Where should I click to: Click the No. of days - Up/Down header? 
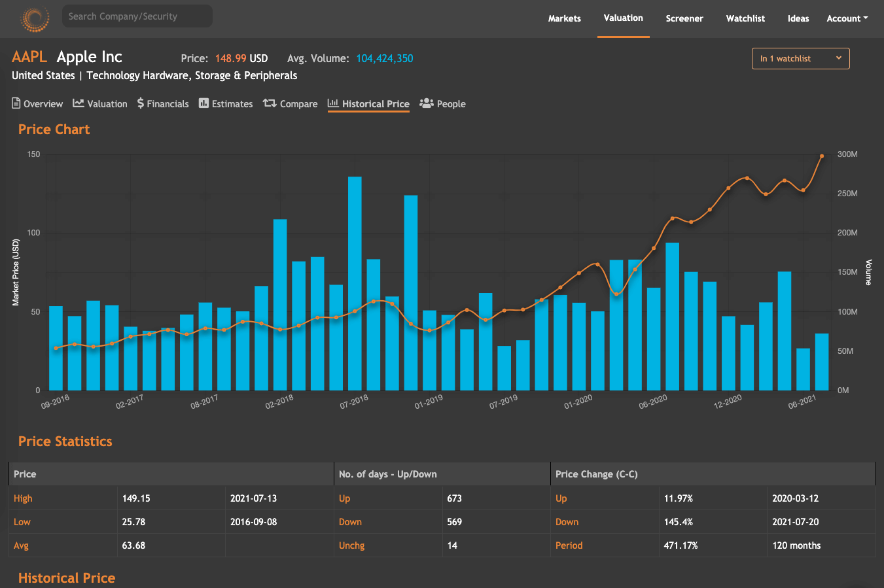point(388,474)
